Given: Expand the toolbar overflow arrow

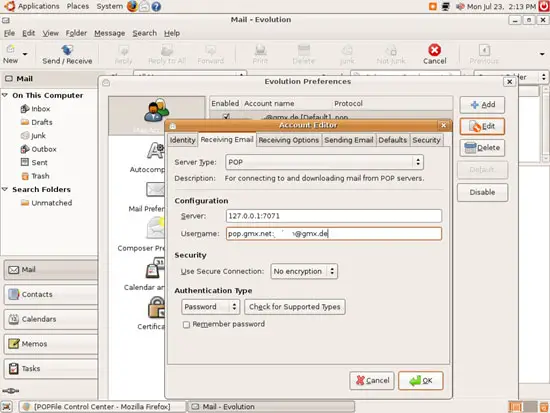Looking at the screenshot, I should [x=542, y=54].
